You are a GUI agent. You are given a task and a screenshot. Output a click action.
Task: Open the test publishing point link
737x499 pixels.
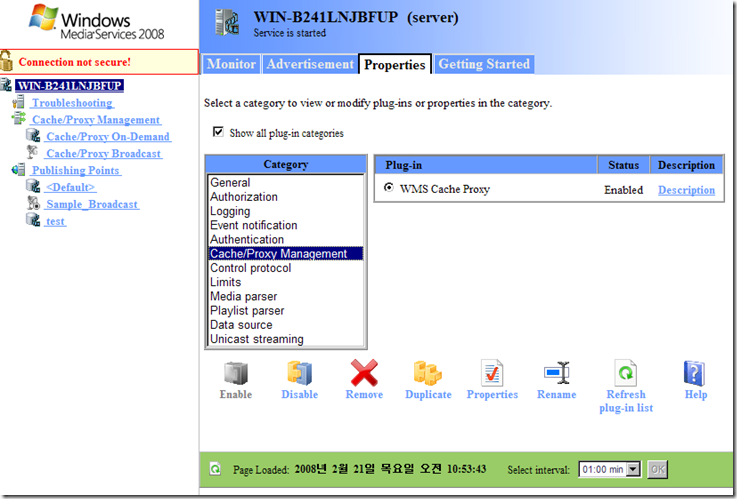point(55,221)
